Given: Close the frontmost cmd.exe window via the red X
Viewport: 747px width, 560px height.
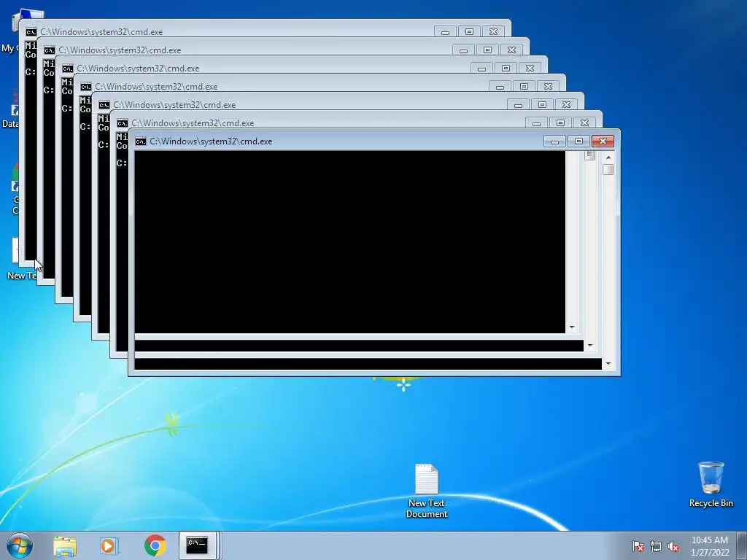Looking at the screenshot, I should pos(603,141).
